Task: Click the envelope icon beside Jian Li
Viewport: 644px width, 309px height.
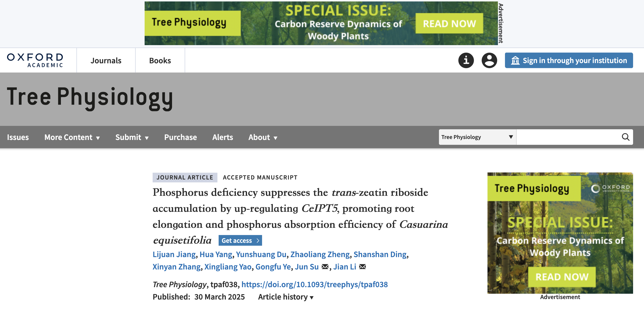Action: [x=362, y=267]
